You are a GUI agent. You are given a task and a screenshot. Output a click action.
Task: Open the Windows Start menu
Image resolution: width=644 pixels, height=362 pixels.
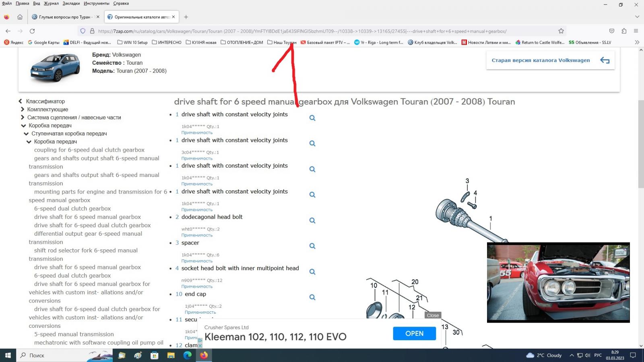(8, 355)
